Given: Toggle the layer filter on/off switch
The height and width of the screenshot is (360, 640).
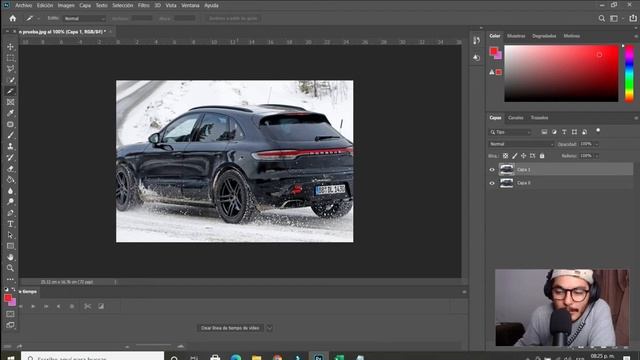Looking at the screenshot, I should click(x=598, y=131).
